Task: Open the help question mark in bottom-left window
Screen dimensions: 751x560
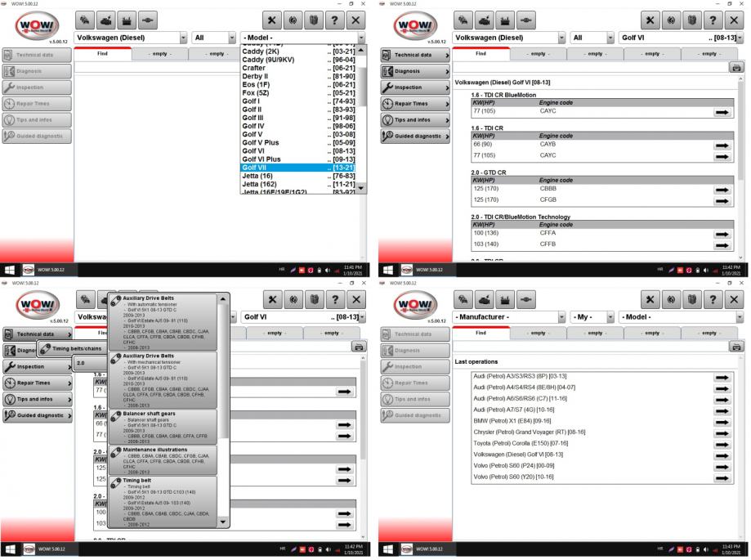Action: pyautogui.click(x=335, y=299)
